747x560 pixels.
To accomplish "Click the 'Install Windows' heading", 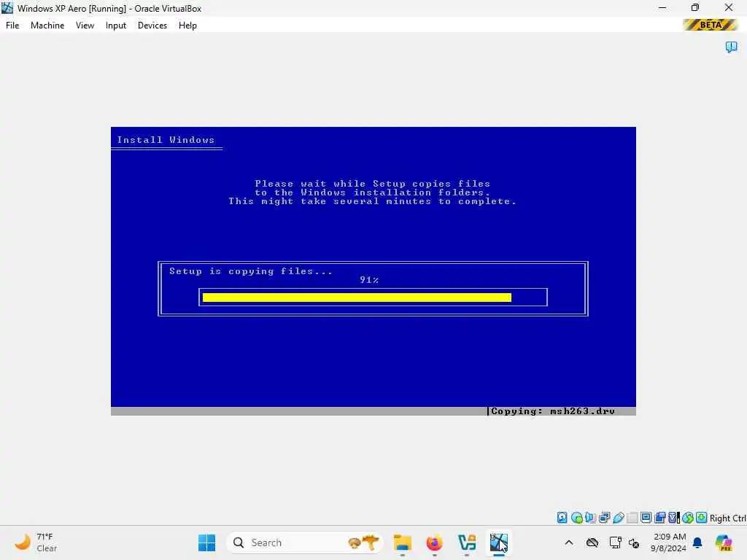I will tap(166, 140).
